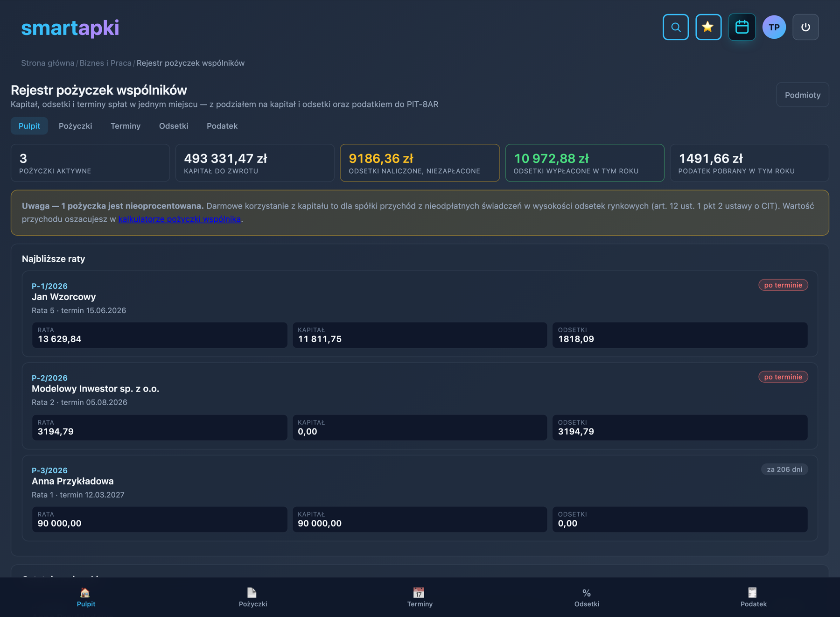The height and width of the screenshot is (617, 840).
Task: Open loan P-3/2026 link
Action: point(49,470)
